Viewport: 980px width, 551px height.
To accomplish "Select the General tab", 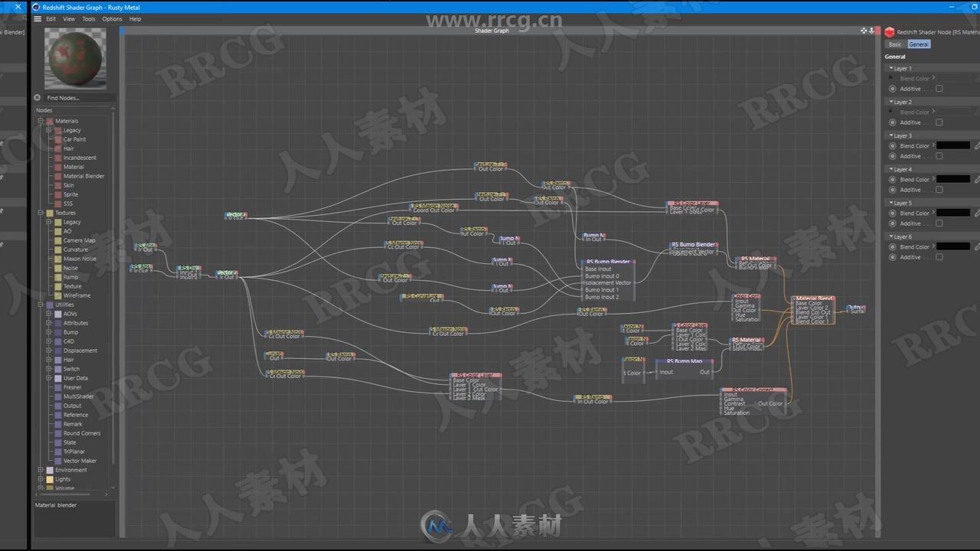I will (x=919, y=44).
